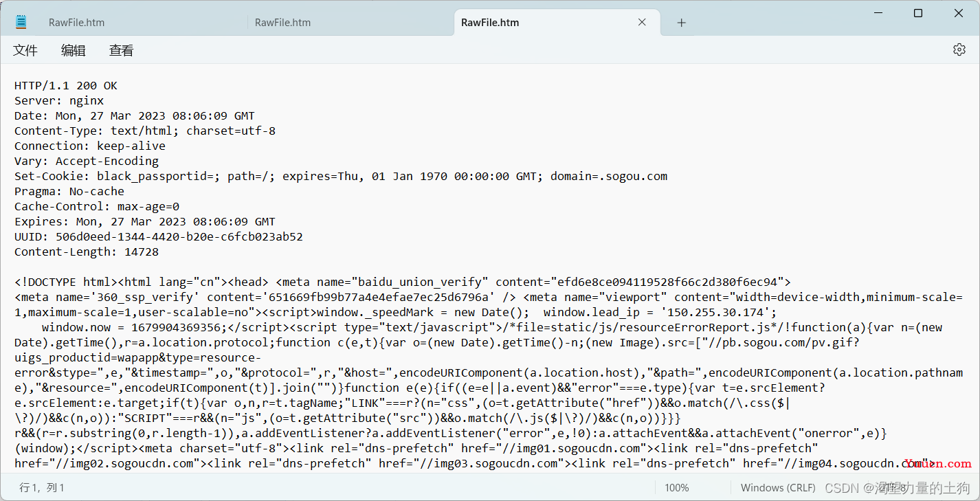Open the 编辑 menu
The image size is (980, 501).
pos(74,50)
